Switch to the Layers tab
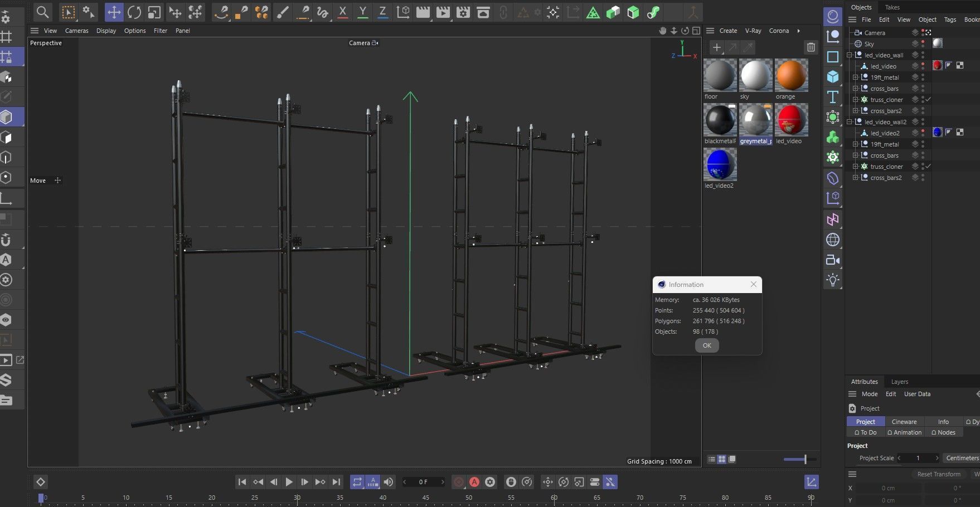The image size is (980, 507). (x=899, y=382)
